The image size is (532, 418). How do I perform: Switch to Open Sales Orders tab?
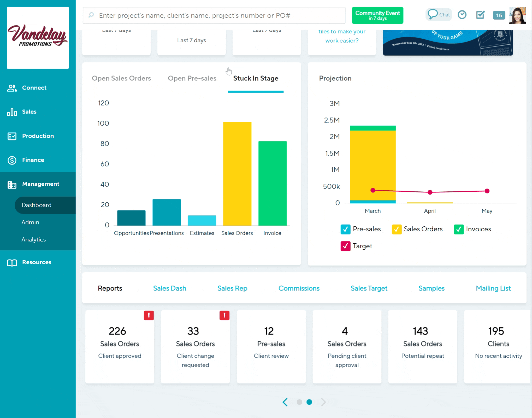tap(121, 78)
